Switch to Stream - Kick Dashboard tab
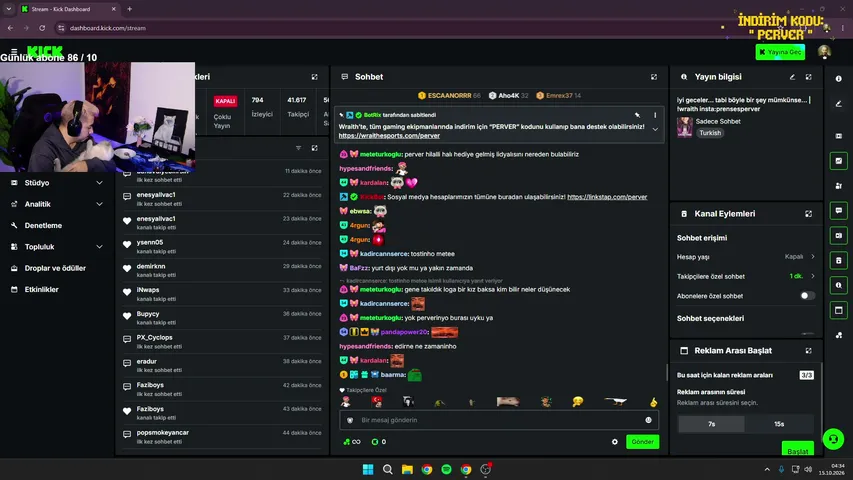Screen dimensions: 853x480 tap(68, 9)
